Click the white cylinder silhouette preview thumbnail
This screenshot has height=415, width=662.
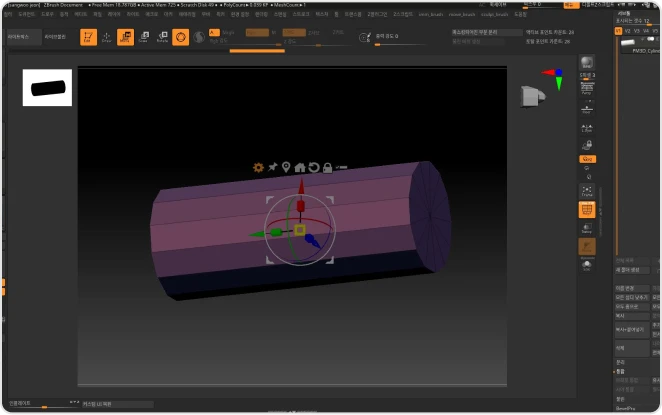click(x=47, y=88)
